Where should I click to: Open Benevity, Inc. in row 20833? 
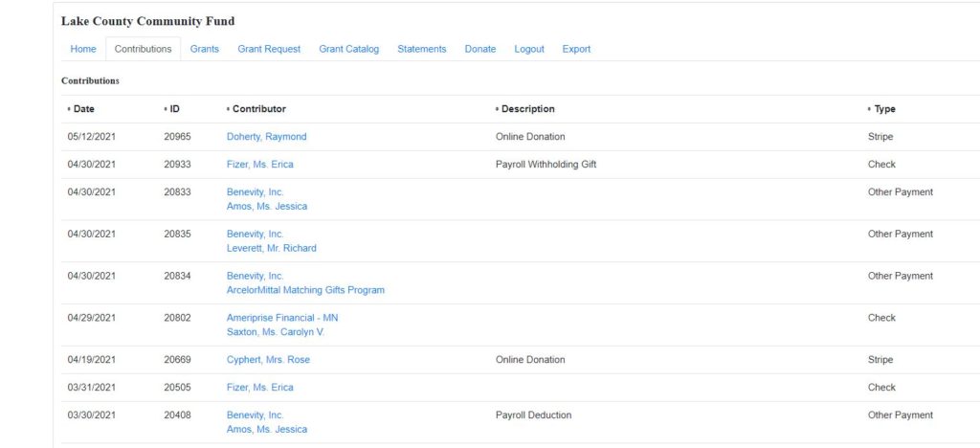[255, 191]
